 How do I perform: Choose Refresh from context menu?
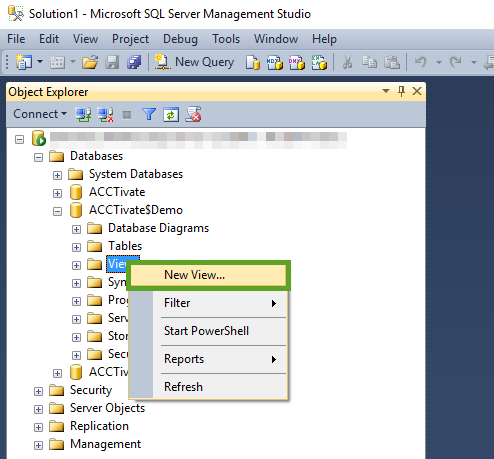[220, 387]
